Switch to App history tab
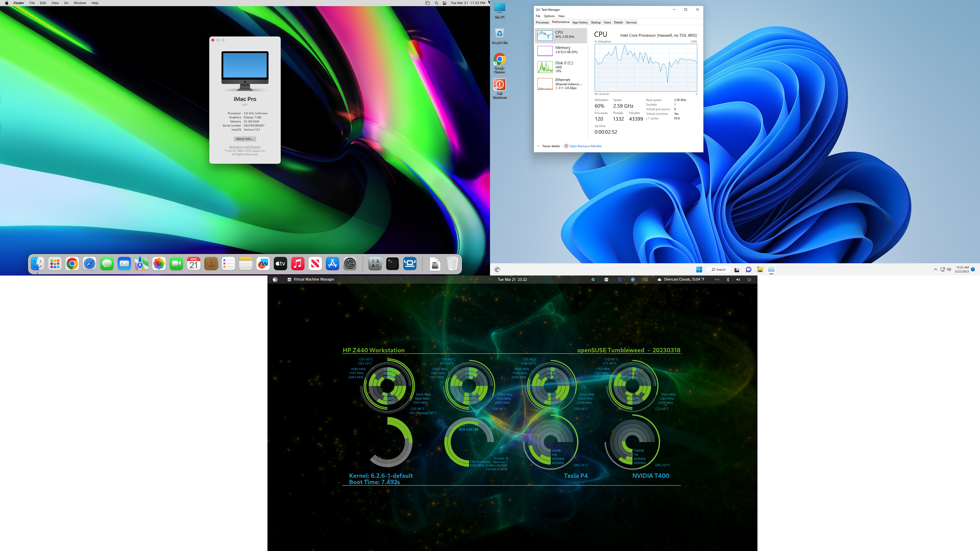Viewport: 980px width, 551px height. [x=580, y=22]
